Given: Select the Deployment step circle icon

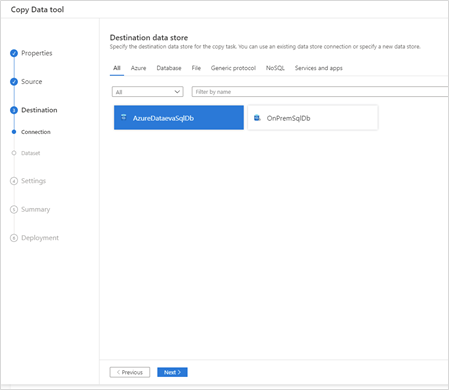Looking at the screenshot, I should (14, 238).
